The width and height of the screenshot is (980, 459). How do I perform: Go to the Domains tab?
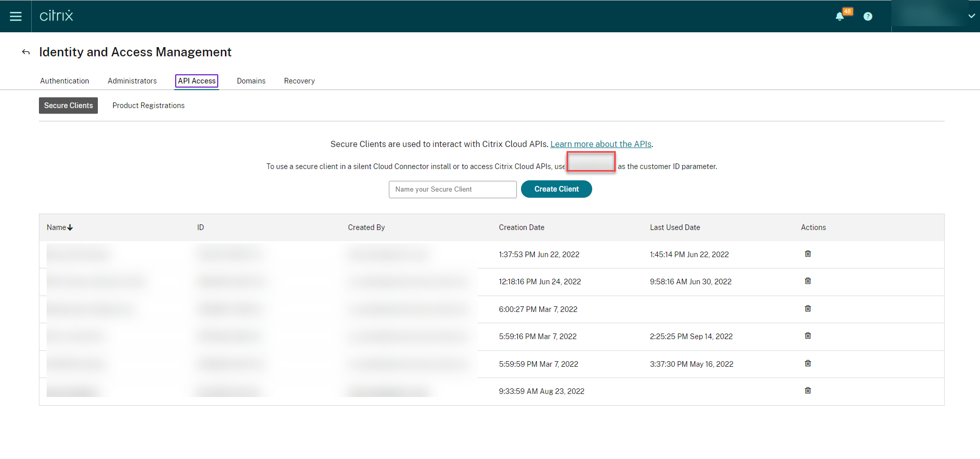pyautogui.click(x=251, y=81)
